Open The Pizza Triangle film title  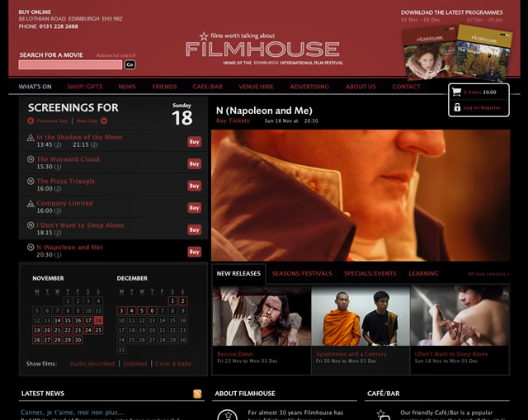point(66,182)
